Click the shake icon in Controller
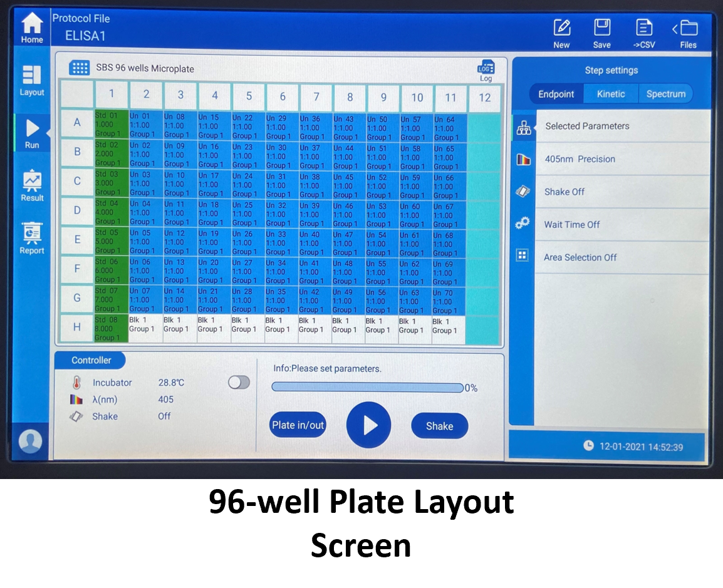723x588 pixels. pos(76,416)
